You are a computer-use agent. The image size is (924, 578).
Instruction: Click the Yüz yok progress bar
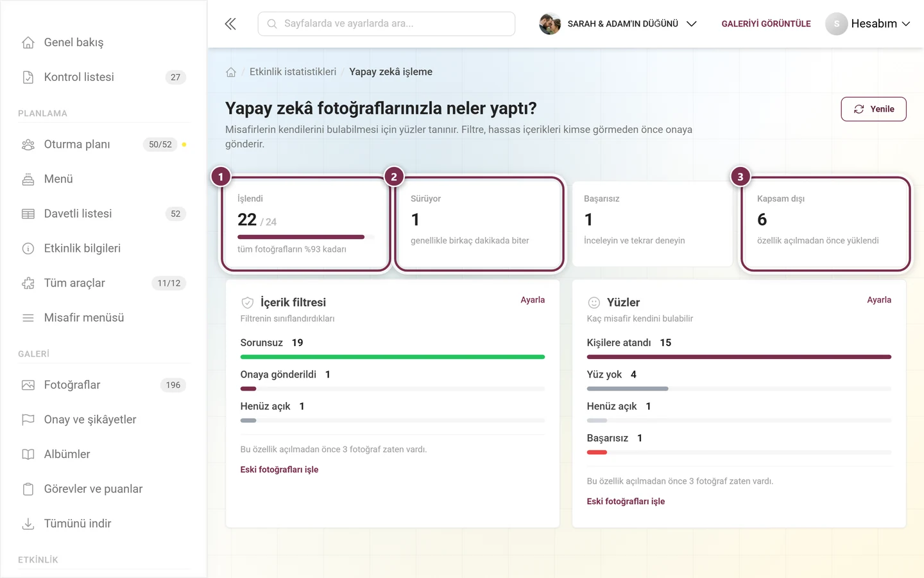[739, 389]
